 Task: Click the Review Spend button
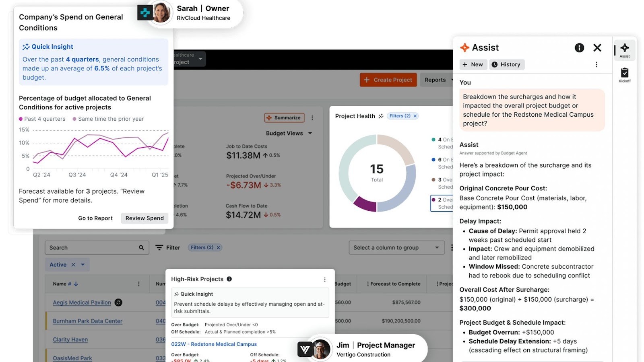[x=144, y=218]
